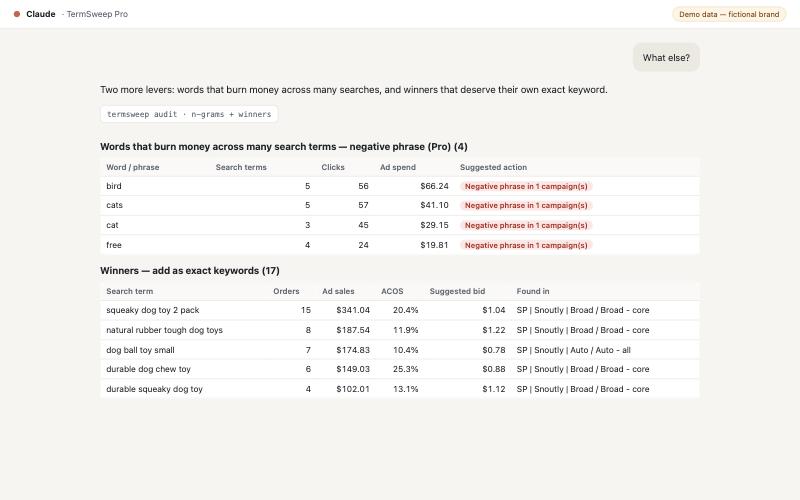Select the 'free' word cell
800x500 pixels.
tap(114, 245)
